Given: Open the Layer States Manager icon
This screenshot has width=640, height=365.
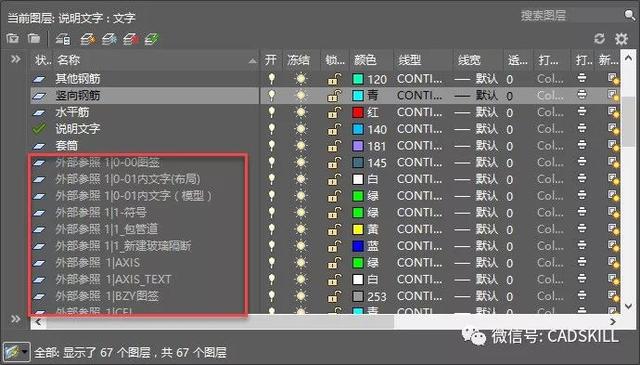Looking at the screenshot, I should point(63,39).
